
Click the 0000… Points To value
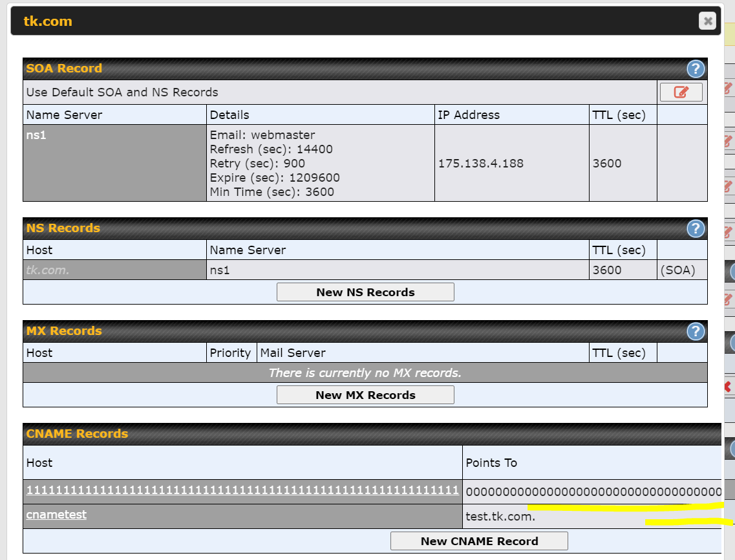(593, 491)
